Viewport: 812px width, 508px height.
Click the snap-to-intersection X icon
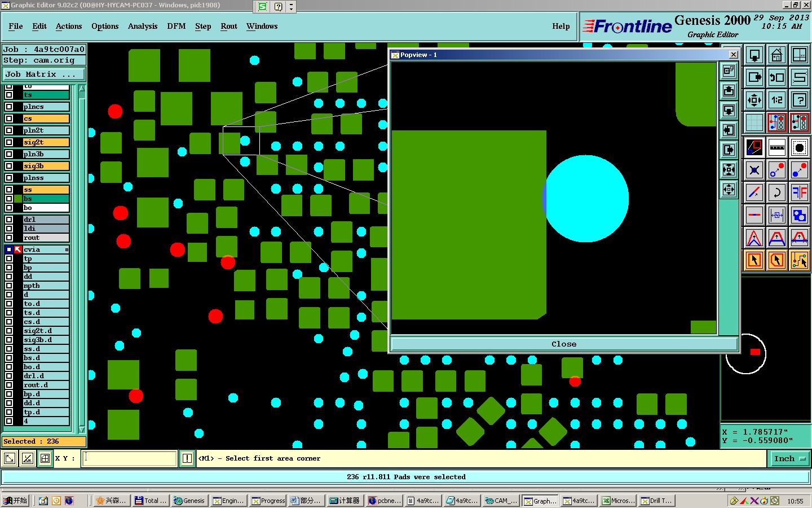point(754,170)
